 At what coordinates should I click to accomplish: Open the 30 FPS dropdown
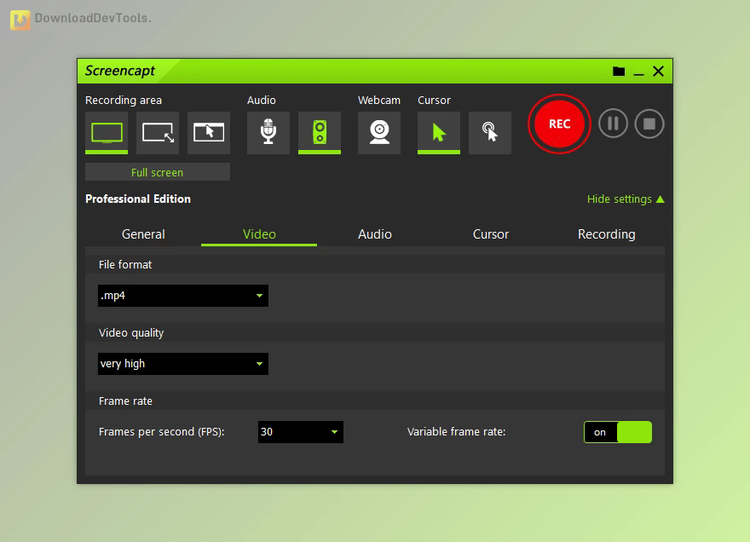tap(300, 432)
